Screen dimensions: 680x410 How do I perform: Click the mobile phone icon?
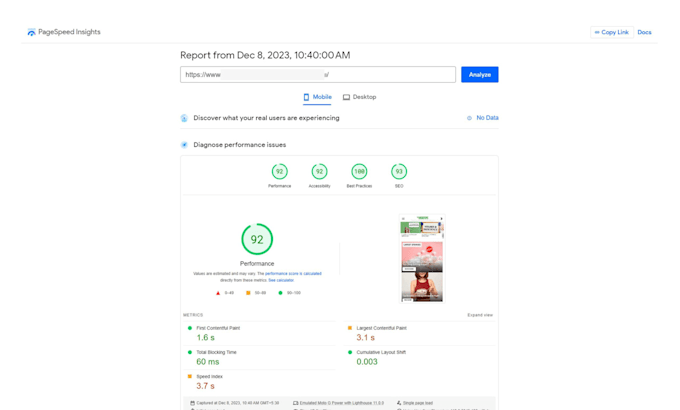306,97
